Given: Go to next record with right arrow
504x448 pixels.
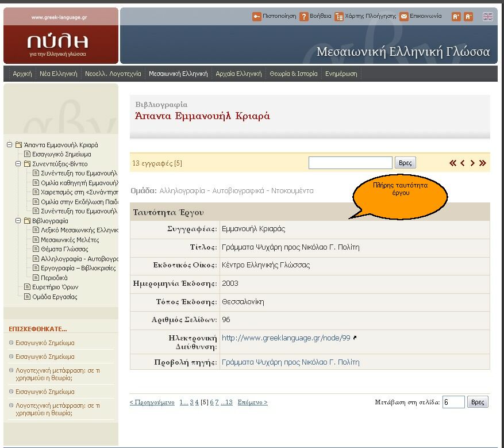Looking at the screenshot, I should coord(472,163).
